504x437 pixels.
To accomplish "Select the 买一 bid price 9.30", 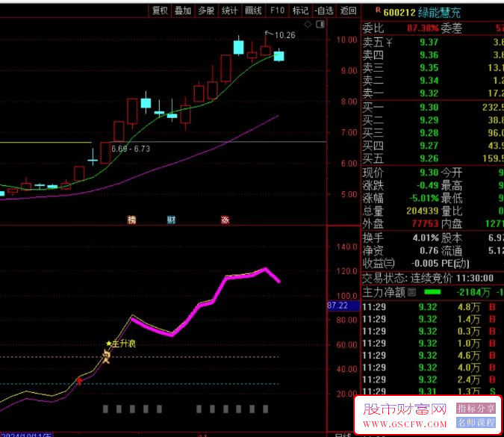I will pyautogui.click(x=429, y=107).
